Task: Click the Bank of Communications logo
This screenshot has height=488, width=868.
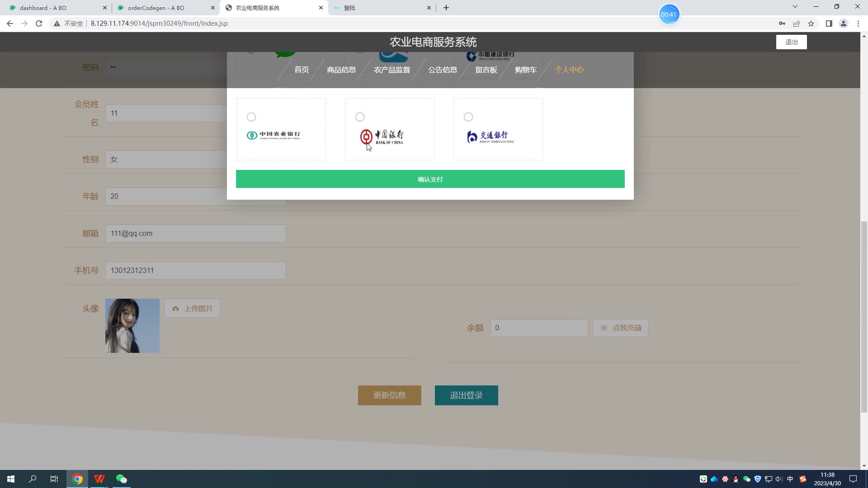Action: tap(491, 136)
